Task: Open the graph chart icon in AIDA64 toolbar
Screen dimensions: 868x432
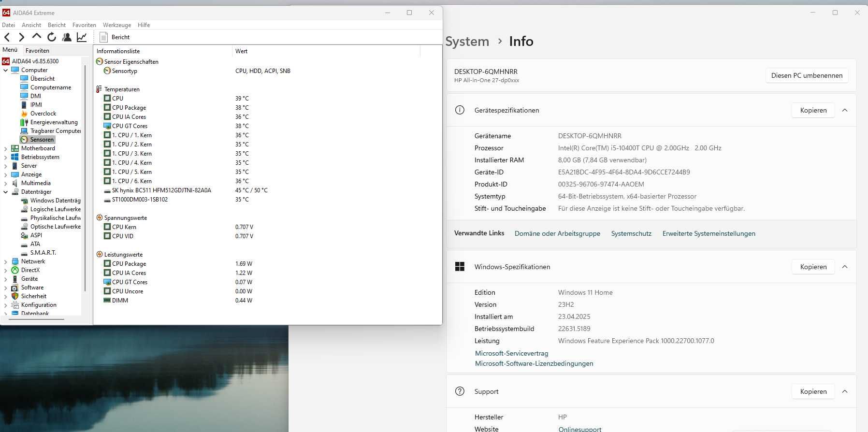Action: [82, 37]
